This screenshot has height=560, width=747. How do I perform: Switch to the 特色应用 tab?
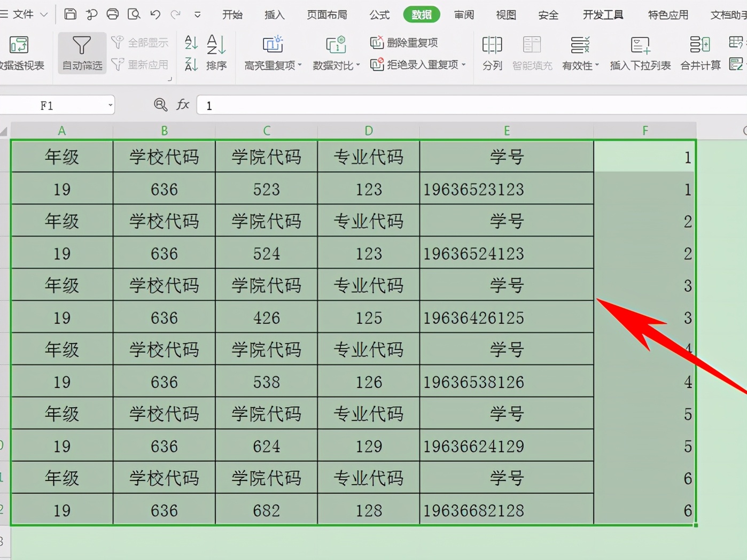coord(668,15)
